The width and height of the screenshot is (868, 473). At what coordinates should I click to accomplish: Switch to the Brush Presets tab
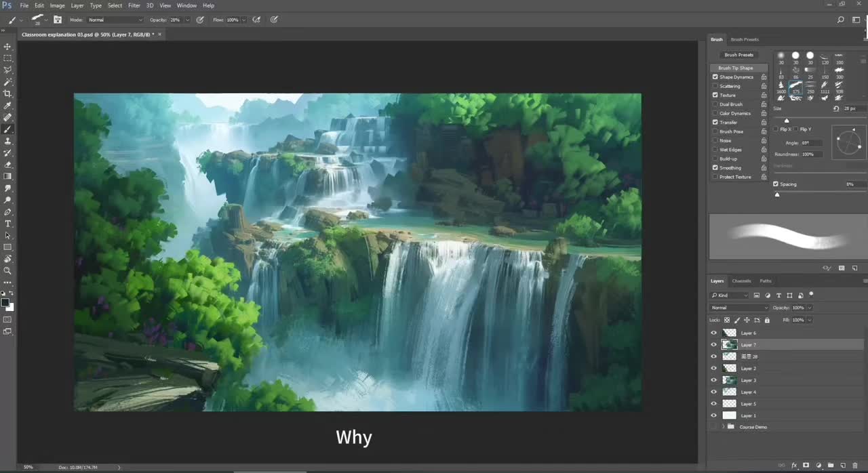pyautogui.click(x=745, y=39)
